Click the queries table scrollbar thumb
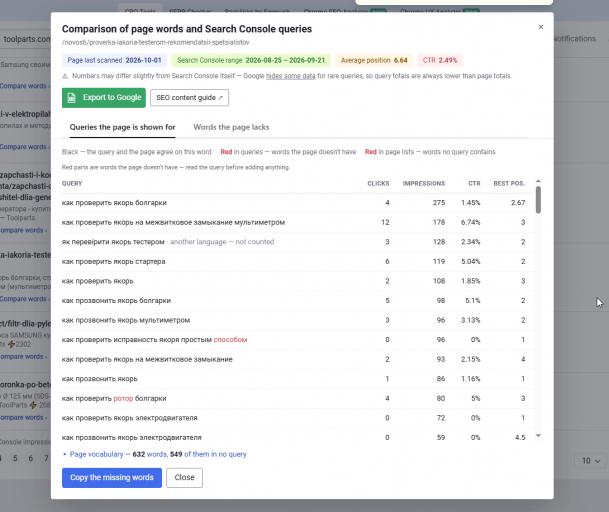This screenshot has height=512, width=609. coord(538,200)
